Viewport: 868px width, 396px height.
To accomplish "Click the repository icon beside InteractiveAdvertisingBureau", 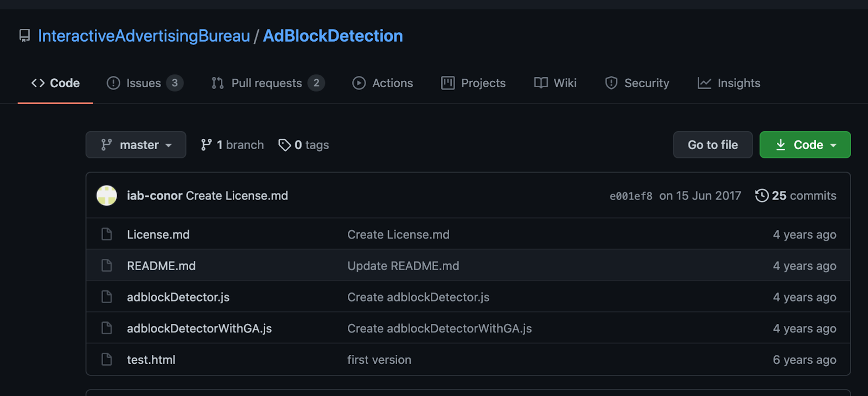I will [24, 36].
